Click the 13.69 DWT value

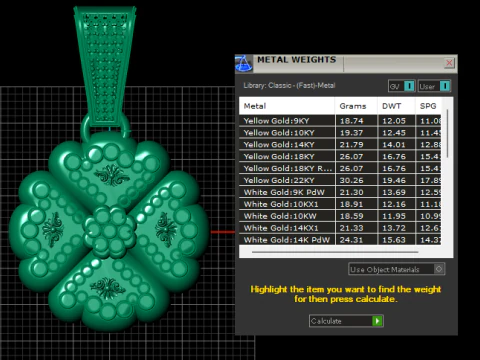tap(394, 192)
